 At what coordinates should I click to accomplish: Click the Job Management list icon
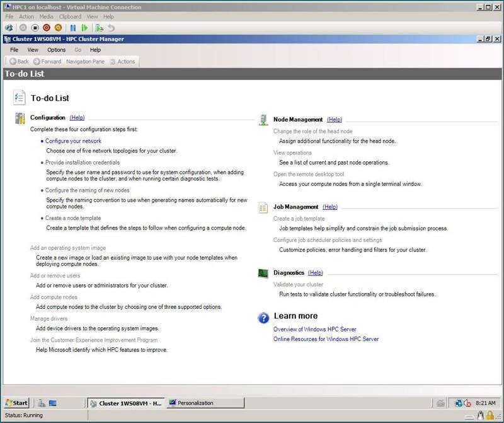click(263, 208)
